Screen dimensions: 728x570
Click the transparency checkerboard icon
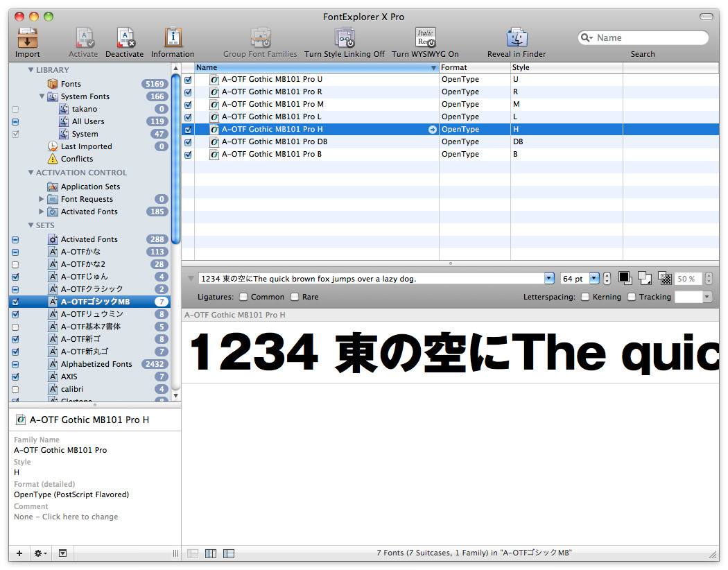click(665, 278)
